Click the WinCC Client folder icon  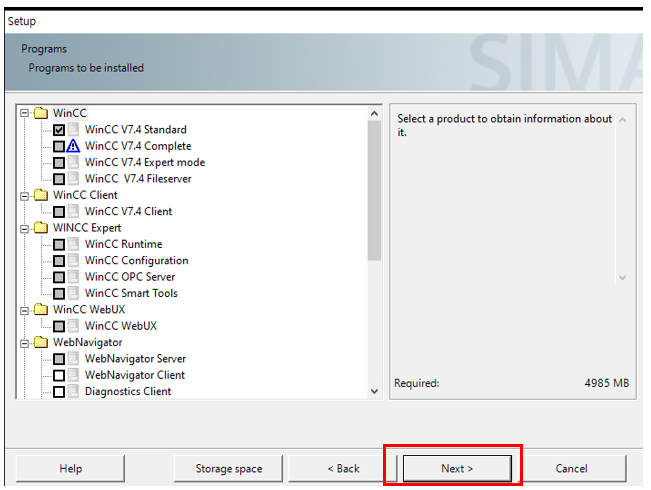pos(41,195)
